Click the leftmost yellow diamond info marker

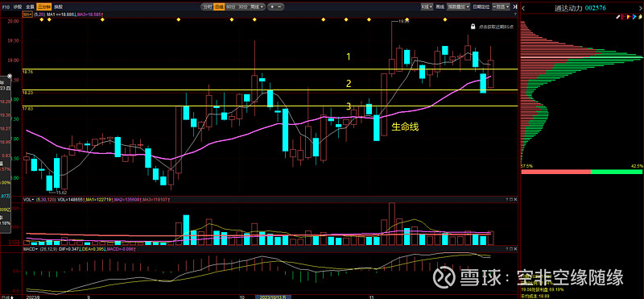coord(42,19)
